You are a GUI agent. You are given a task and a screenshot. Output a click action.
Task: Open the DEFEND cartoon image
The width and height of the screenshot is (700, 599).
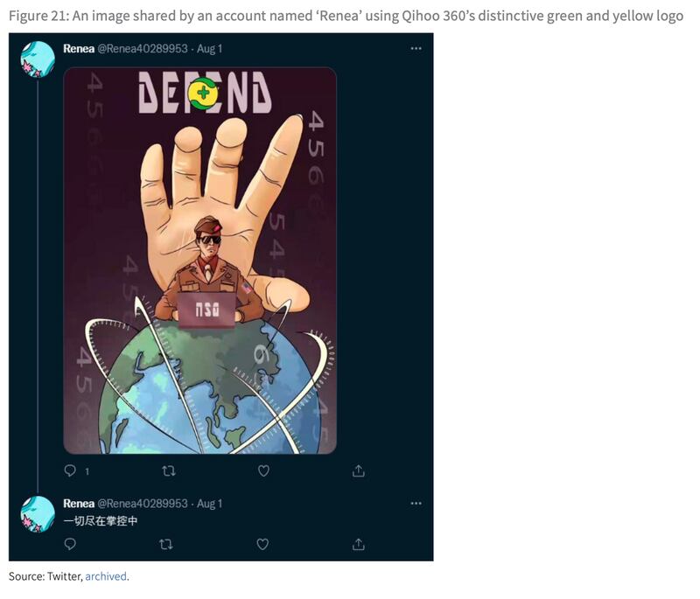[x=200, y=261]
